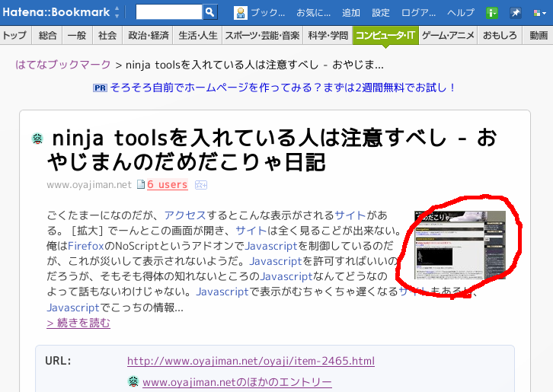Focus the header search input field
Image resolution: width=553 pixels, height=392 pixels.
point(169,12)
